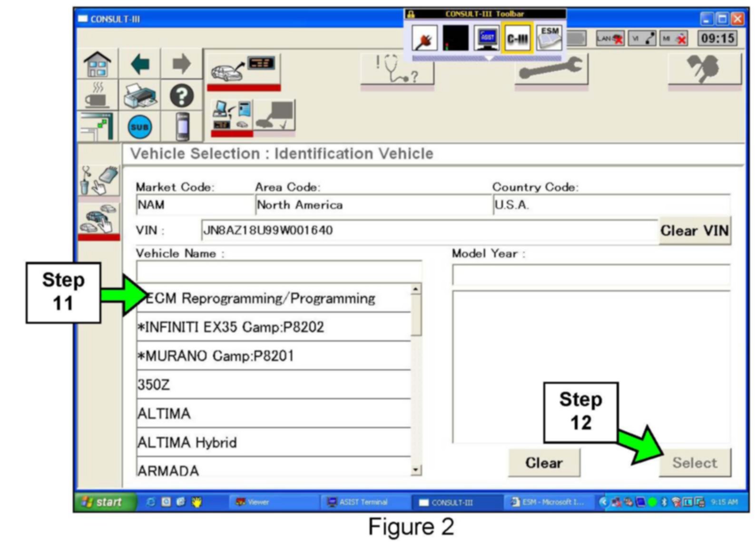Click the wrench repair icon

551,70
